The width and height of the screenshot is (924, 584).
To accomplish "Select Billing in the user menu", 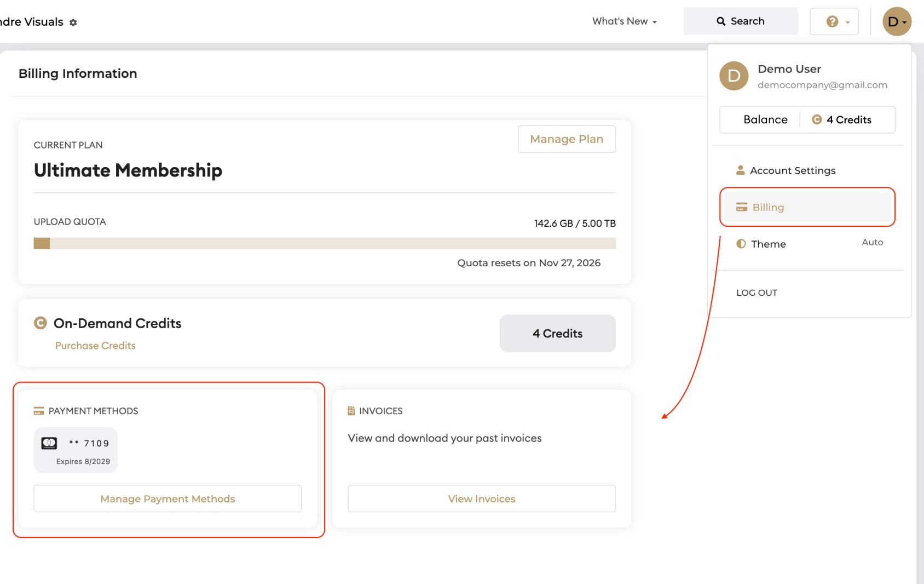I will point(807,207).
